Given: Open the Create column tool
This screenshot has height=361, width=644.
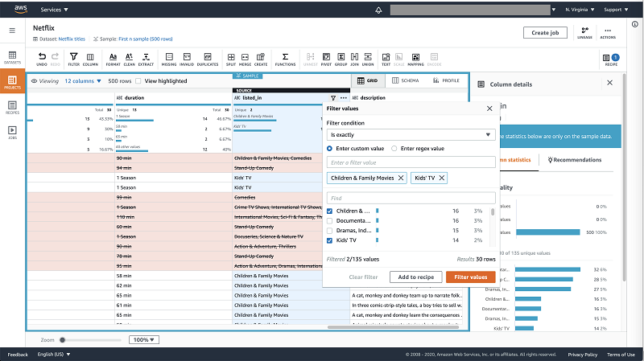Looking at the screenshot, I should pos(261,59).
